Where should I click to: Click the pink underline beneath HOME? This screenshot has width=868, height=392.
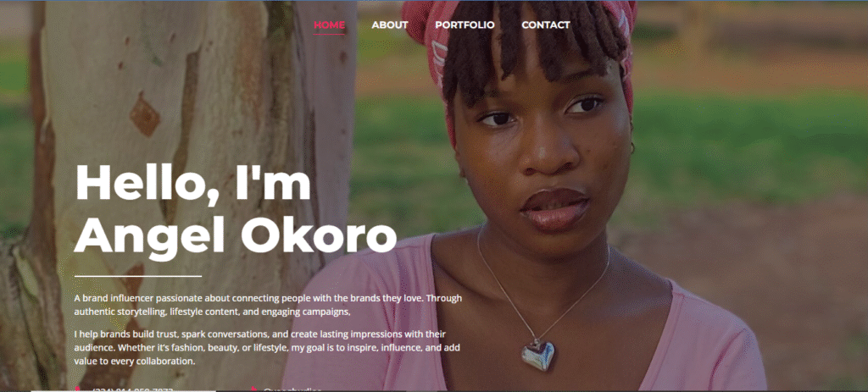tap(329, 34)
